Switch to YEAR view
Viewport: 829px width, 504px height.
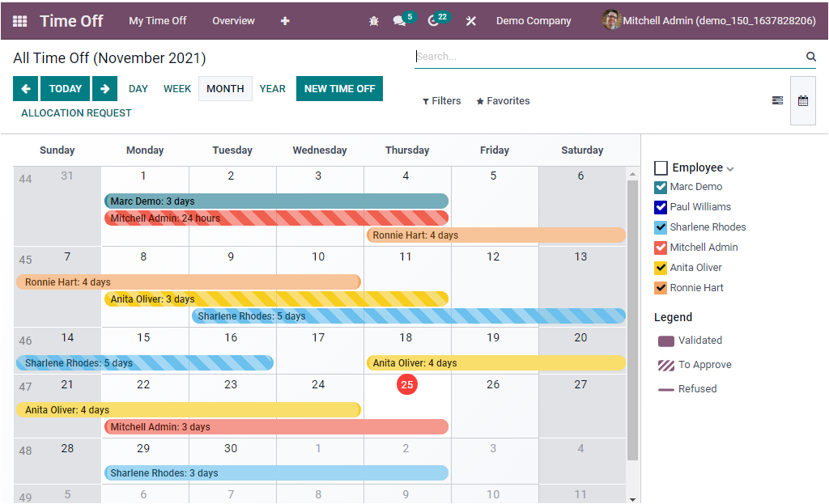point(273,88)
